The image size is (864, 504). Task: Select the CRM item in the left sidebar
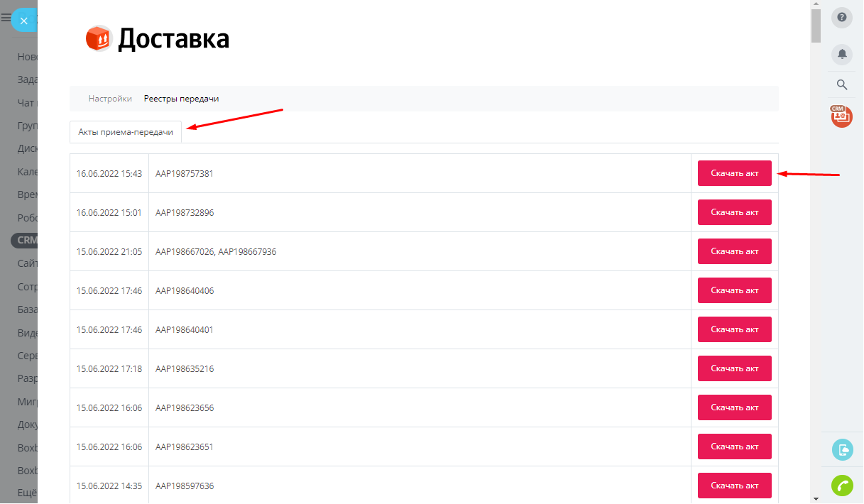(x=25, y=240)
